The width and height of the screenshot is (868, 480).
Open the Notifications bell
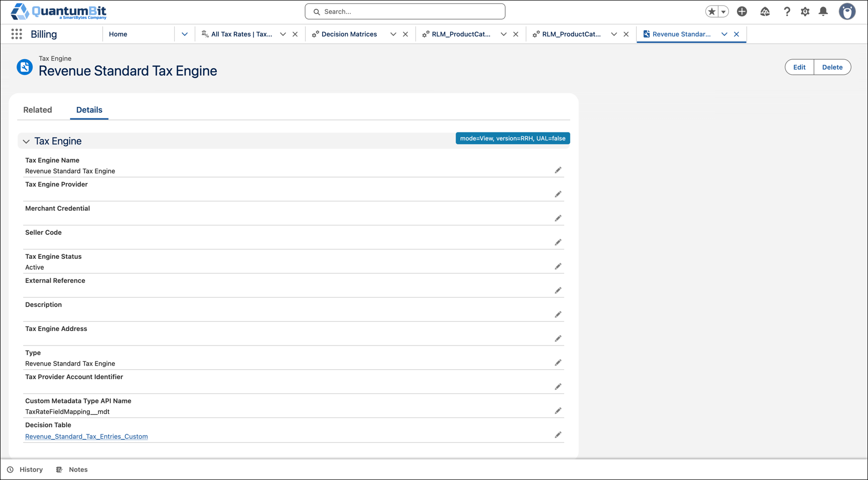(823, 12)
